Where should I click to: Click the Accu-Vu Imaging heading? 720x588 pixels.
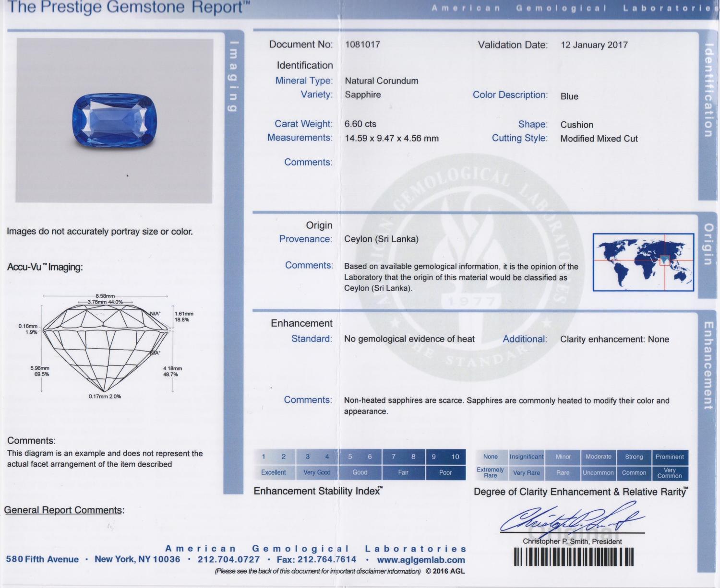point(45,267)
